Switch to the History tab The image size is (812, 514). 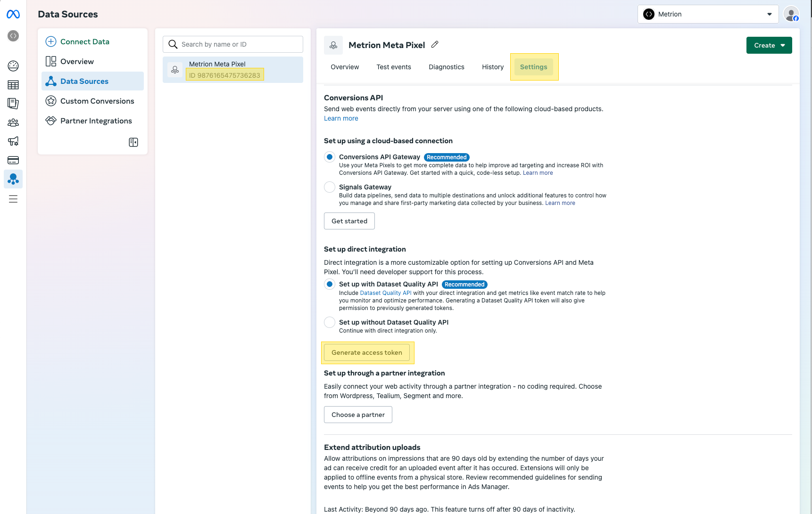493,67
